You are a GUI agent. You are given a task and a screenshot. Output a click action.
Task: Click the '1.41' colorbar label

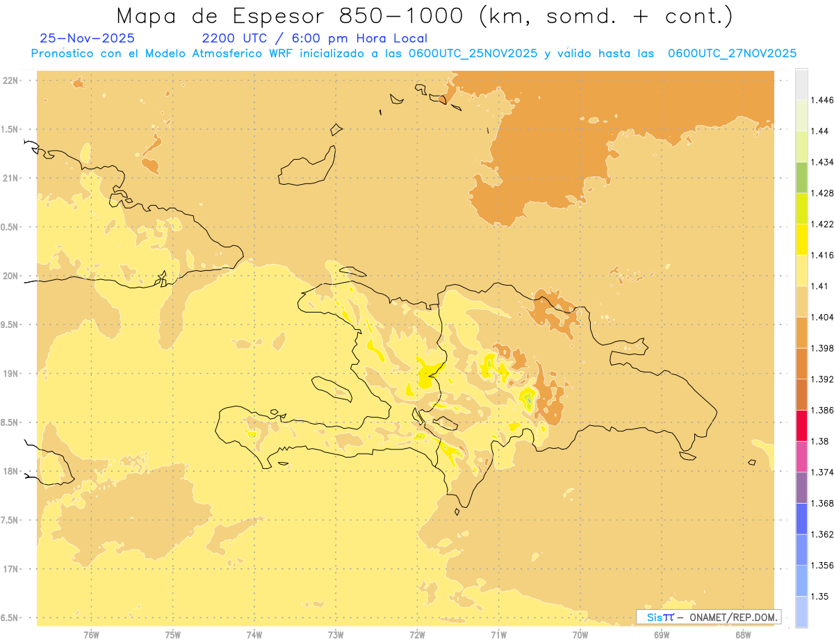[x=819, y=286]
